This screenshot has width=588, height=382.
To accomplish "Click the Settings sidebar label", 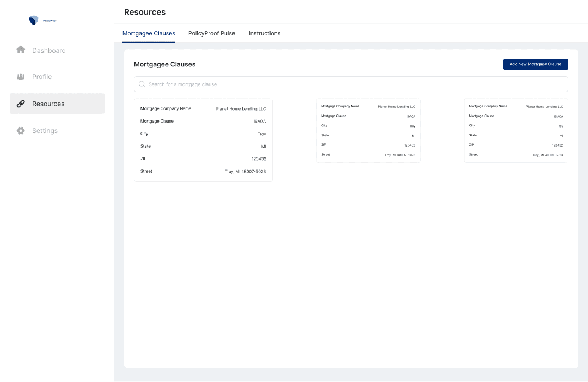I will pyautogui.click(x=45, y=130).
